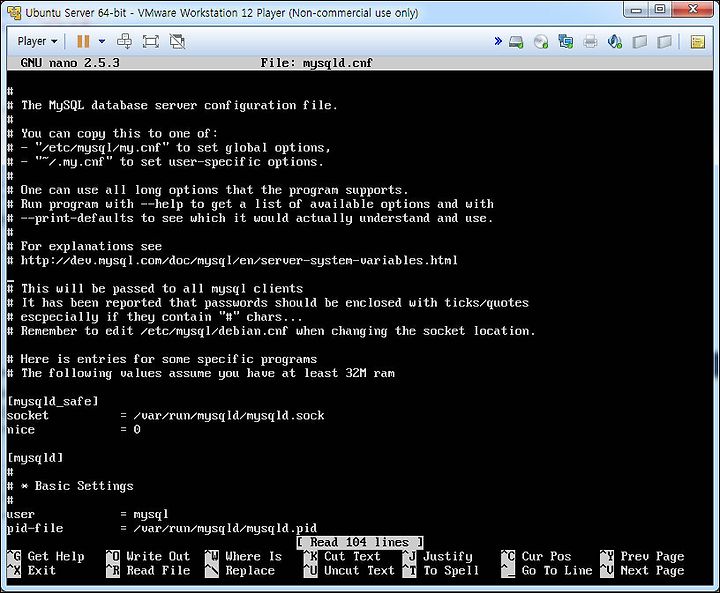Click the ^W Where Is shortcut
The width and height of the screenshot is (720, 593).
coord(243,556)
